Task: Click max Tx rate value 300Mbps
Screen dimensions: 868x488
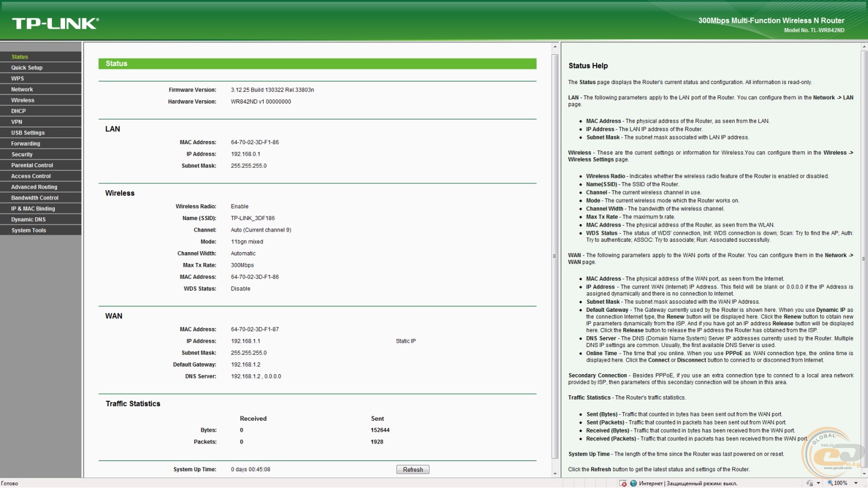Action: pos(242,266)
